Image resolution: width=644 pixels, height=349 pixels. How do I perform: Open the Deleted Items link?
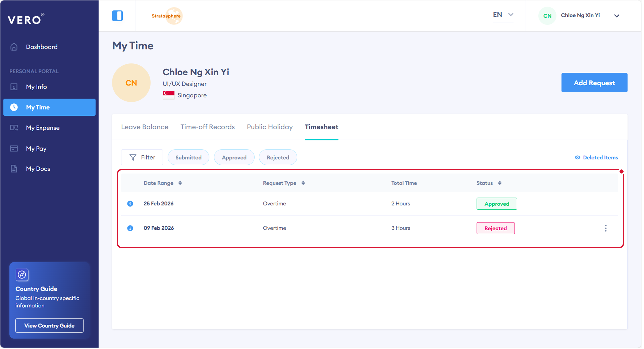click(600, 158)
